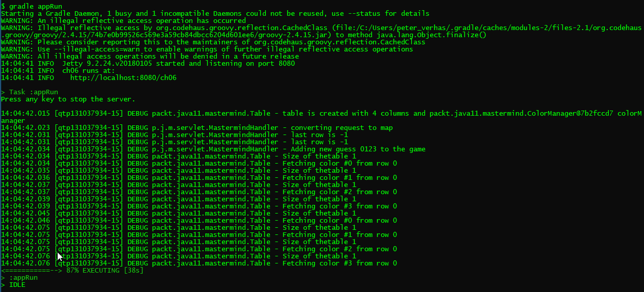Click the 87% EXECUTING progress bar

[72, 270]
